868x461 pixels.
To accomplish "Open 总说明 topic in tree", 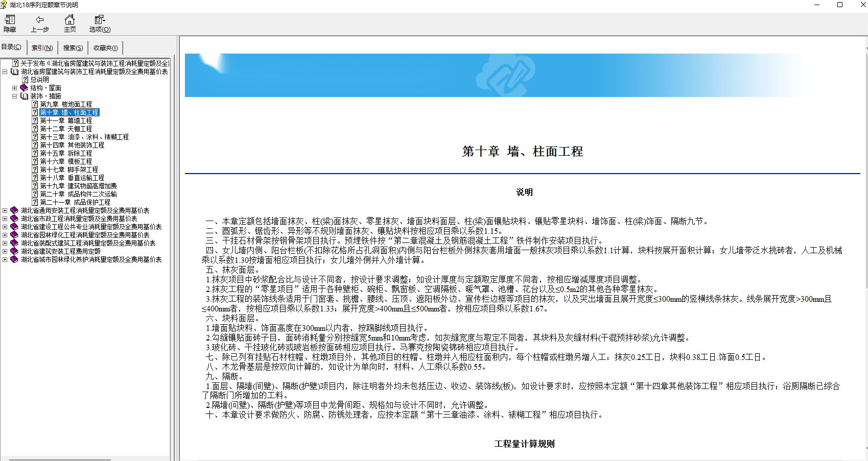I will [x=39, y=80].
